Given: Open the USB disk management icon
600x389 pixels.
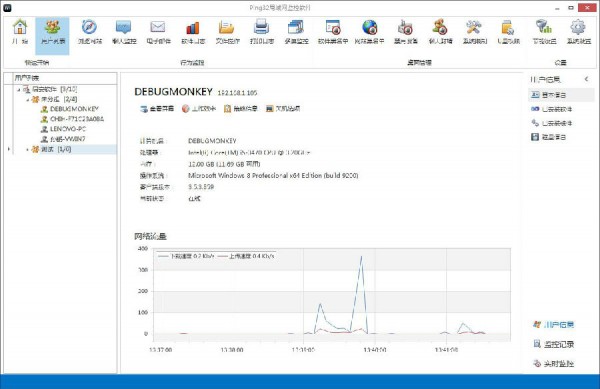Looking at the screenshot, I should pyautogui.click(x=508, y=32).
